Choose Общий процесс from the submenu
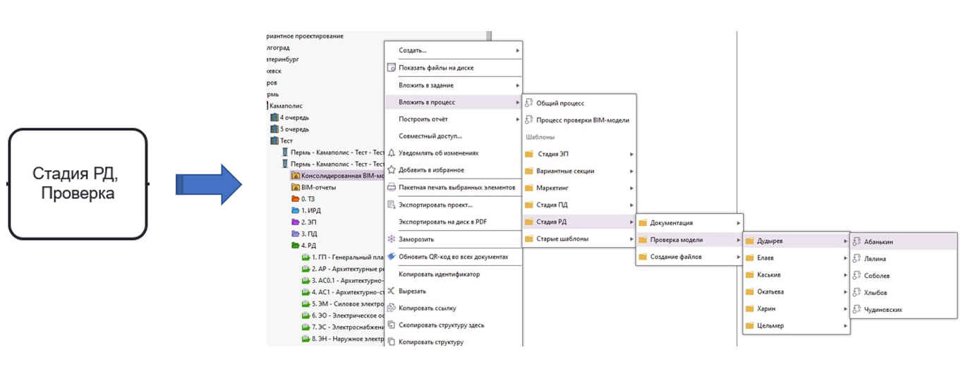The height and width of the screenshot is (374, 980). coord(560,103)
